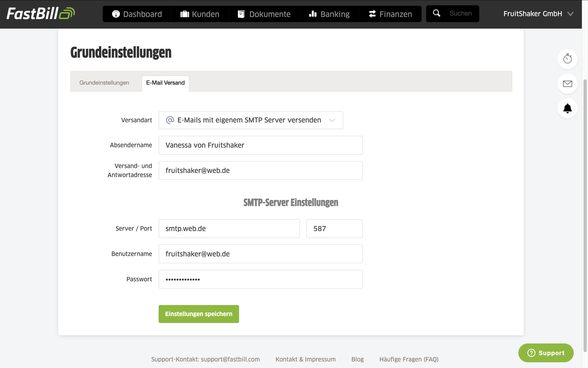Open the Kunden menu
Image resolution: width=588 pixels, height=368 pixels.
point(200,14)
